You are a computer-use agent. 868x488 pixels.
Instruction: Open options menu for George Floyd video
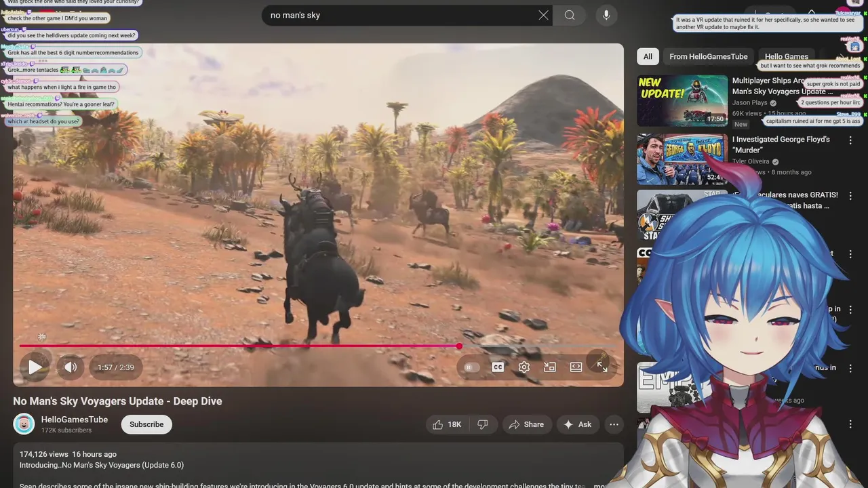tap(850, 140)
